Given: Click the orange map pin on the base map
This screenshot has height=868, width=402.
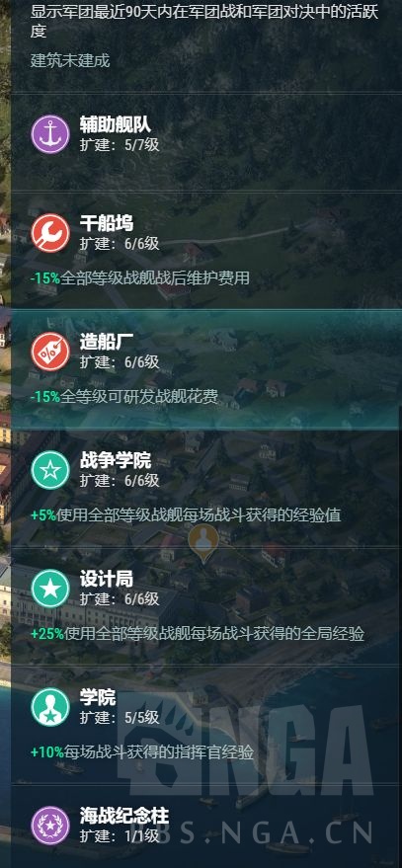Looking at the screenshot, I should pyautogui.click(x=203, y=543).
